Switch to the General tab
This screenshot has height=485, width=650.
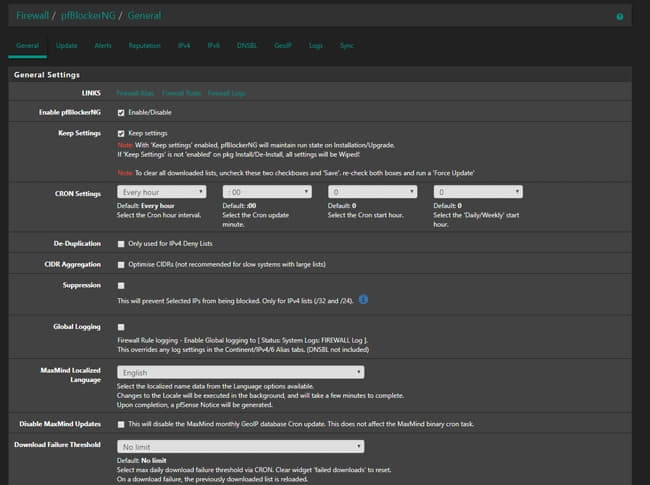point(27,46)
